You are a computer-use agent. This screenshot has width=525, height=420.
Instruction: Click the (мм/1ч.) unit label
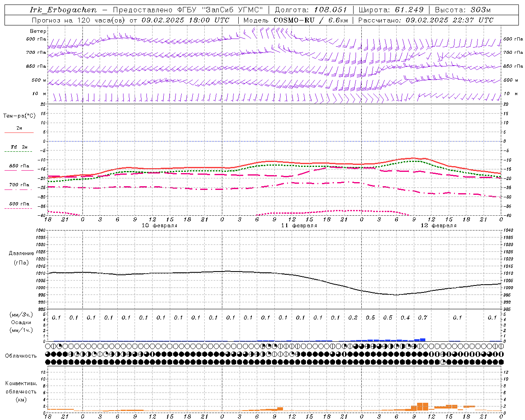21,330
